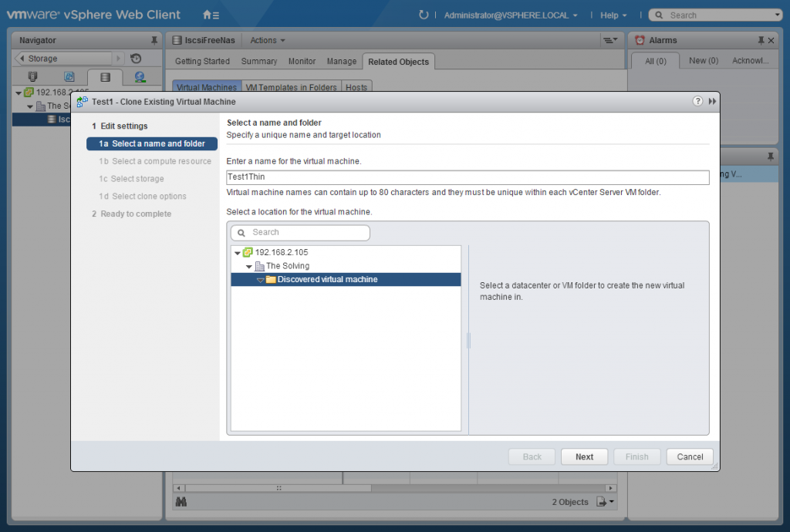The width and height of the screenshot is (790, 532).
Task: Collapse the wizard with the double-chevron toggle
Action: (711, 100)
